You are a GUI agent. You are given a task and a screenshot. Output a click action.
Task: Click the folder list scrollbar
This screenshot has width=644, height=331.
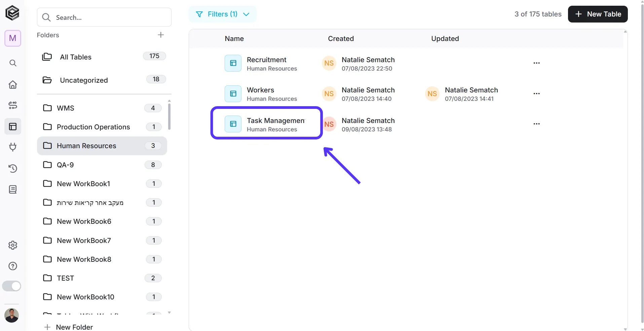169,116
